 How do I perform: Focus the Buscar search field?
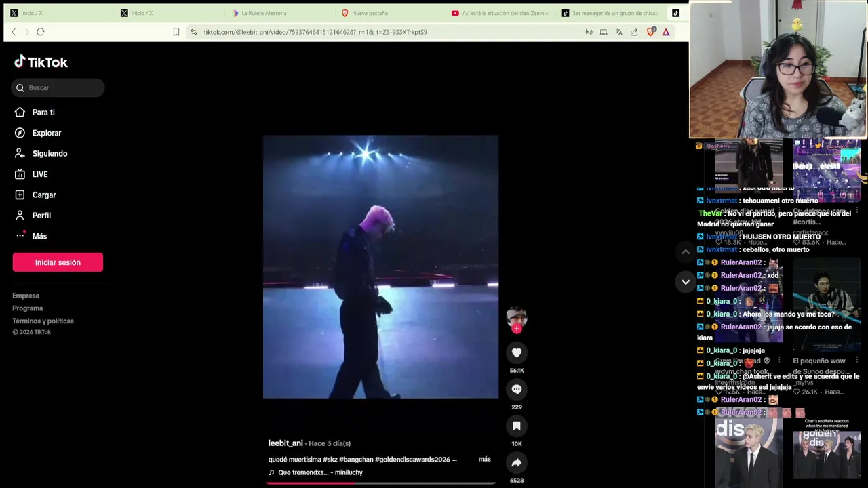(x=58, y=87)
